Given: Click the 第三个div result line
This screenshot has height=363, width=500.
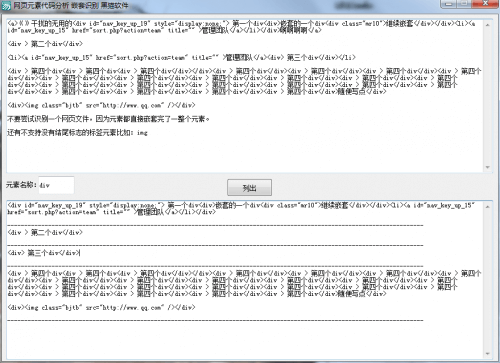Looking at the screenshot, I should (44, 253).
